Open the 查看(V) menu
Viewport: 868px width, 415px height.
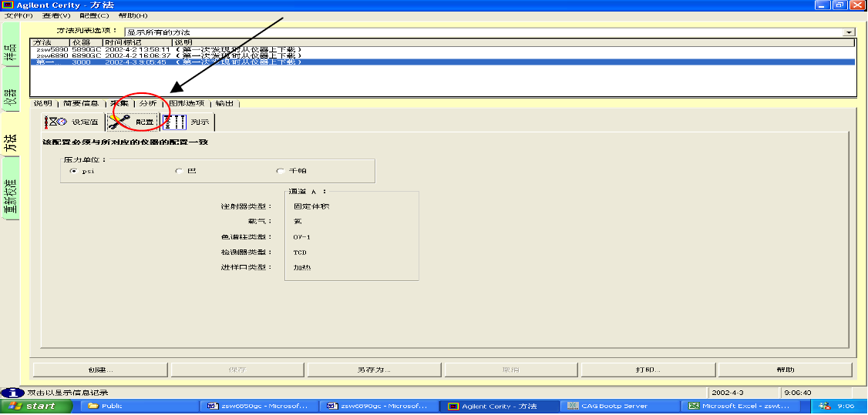(x=57, y=15)
